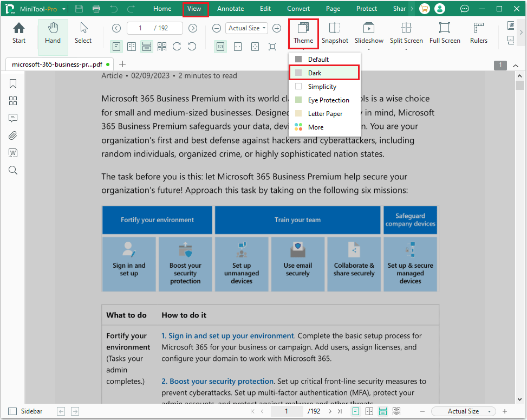
Task: Collapse the ribbon with the up chevron
Action: point(516,66)
